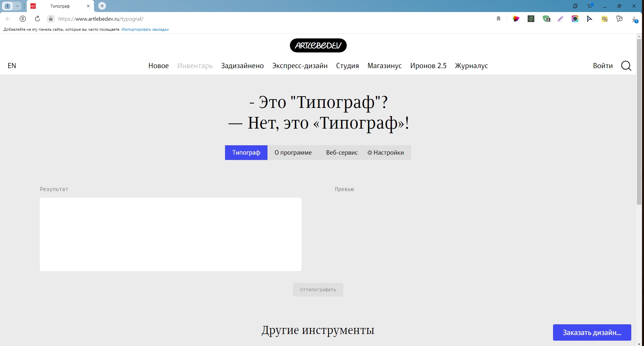Select the Типограф browser tab
Viewport: 644px width, 346px height.
tap(60, 6)
